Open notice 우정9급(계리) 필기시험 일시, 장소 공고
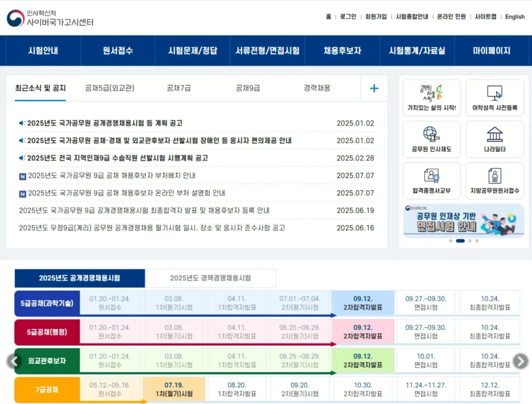Image resolution: width=532 pixels, height=404 pixels. click(x=152, y=228)
